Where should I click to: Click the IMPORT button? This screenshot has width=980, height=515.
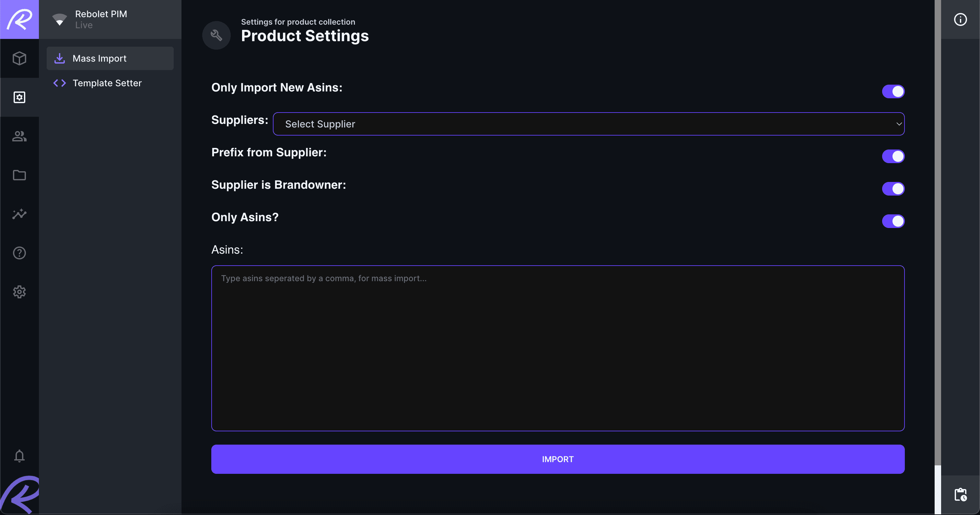click(558, 459)
